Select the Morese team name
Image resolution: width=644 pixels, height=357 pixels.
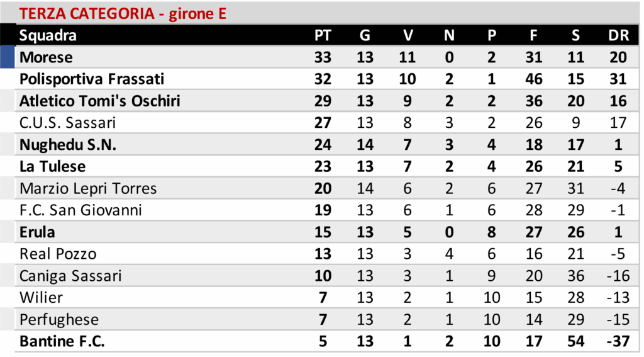point(46,57)
